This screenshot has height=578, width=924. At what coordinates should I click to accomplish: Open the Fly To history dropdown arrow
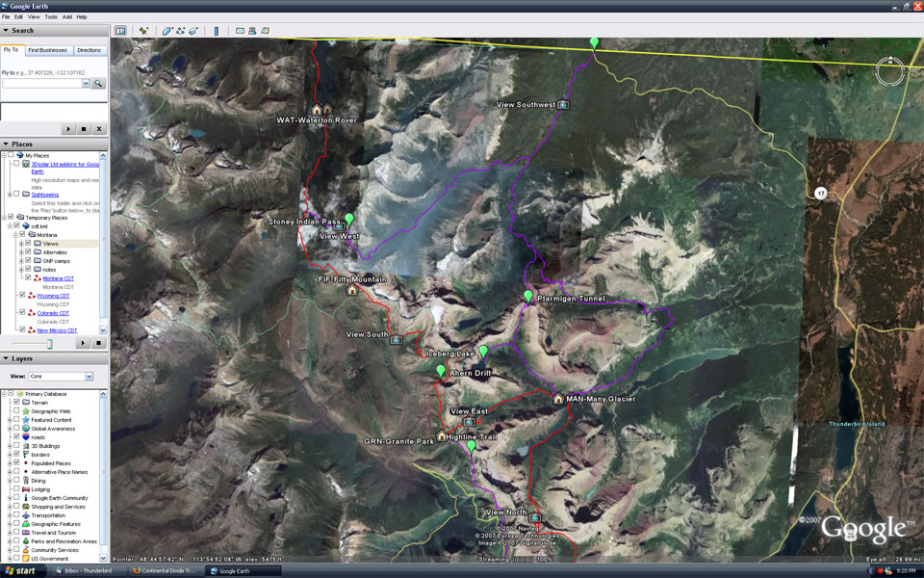pos(86,83)
